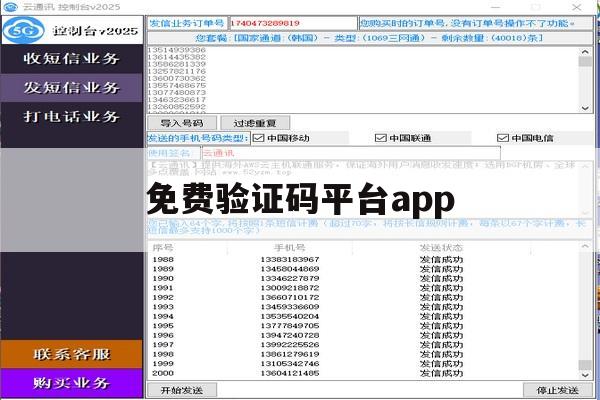Click the package info bar 您套餐

point(370,38)
